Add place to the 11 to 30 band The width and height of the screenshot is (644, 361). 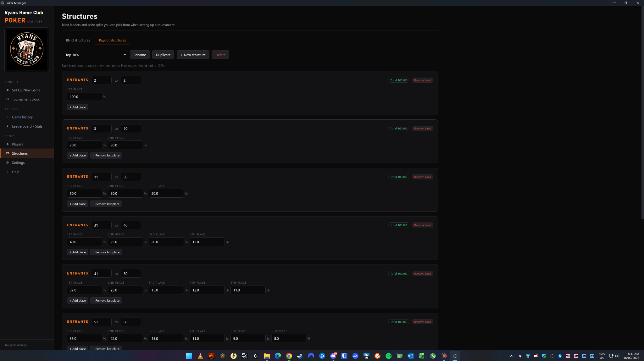tap(78, 204)
